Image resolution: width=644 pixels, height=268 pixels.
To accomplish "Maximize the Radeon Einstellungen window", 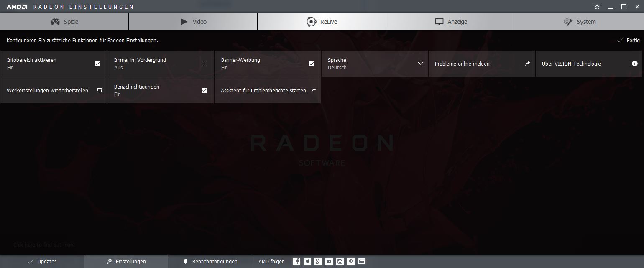I will [624, 7].
